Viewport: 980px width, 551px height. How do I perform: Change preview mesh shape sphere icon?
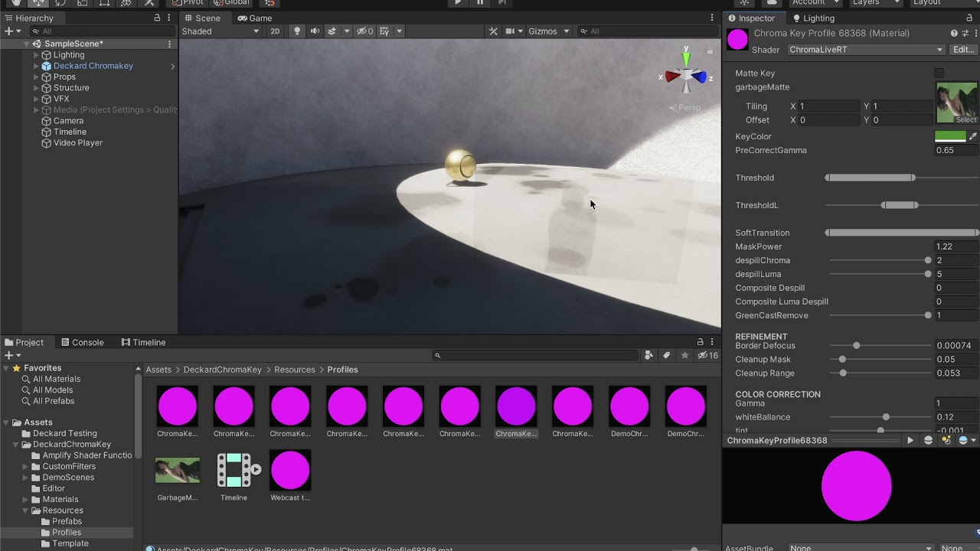(929, 441)
